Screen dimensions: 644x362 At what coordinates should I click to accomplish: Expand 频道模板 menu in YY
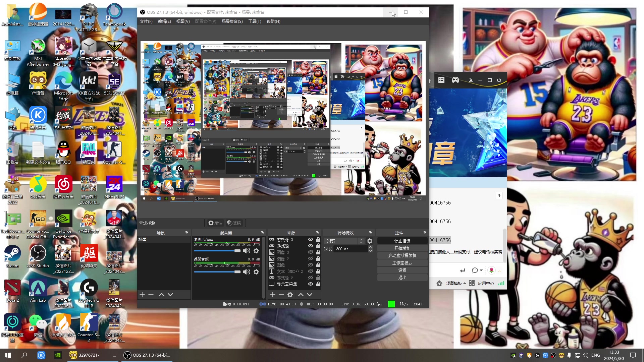click(456, 284)
